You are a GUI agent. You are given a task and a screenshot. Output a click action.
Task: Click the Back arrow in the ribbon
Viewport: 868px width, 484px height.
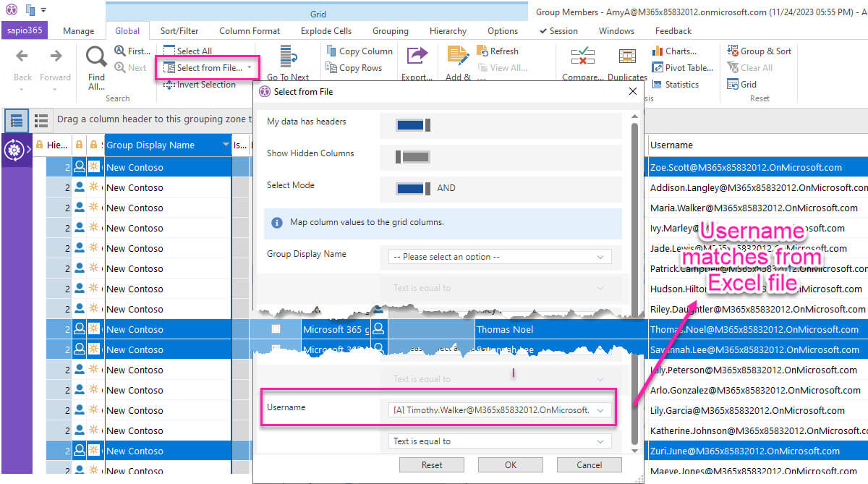22,56
